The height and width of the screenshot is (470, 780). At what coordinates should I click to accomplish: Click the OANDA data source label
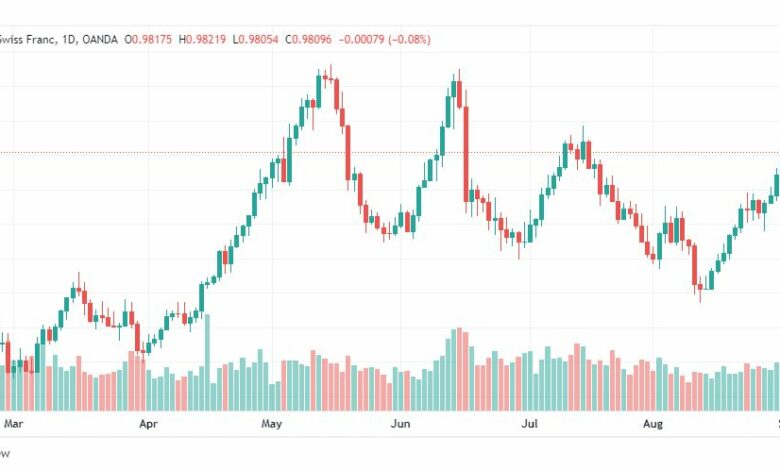100,39
